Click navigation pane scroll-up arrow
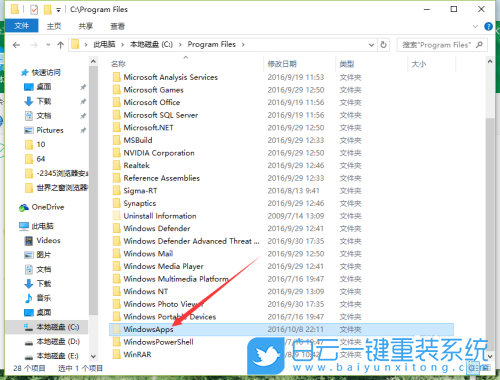 pos(93,61)
